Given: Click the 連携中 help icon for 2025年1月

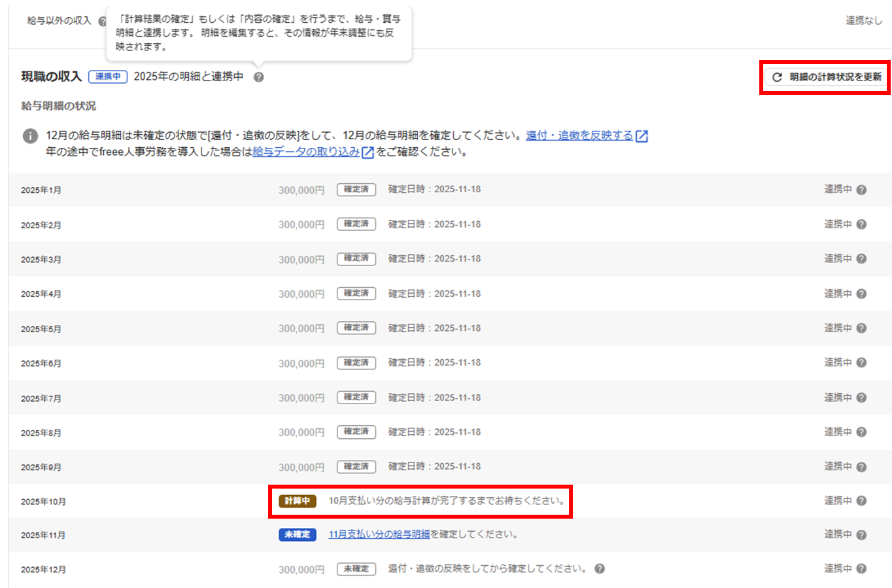Looking at the screenshot, I should 861,190.
